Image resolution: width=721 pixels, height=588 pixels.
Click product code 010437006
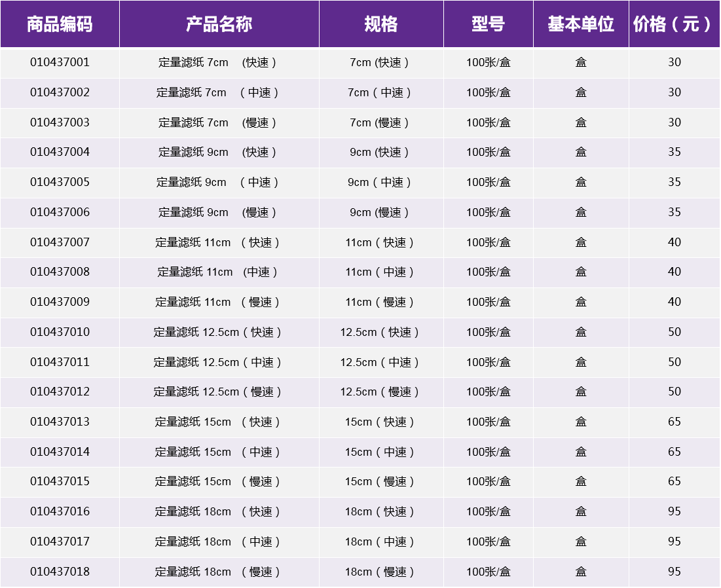click(x=60, y=212)
